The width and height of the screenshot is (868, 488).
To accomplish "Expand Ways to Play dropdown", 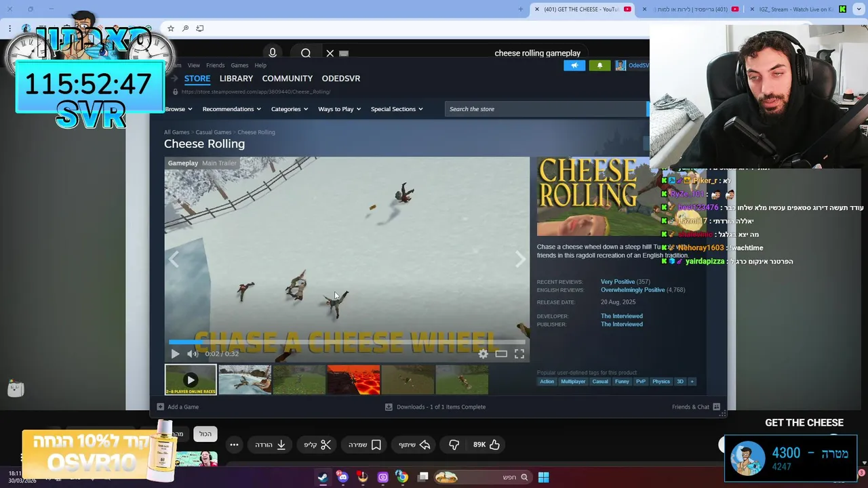I will click(340, 109).
